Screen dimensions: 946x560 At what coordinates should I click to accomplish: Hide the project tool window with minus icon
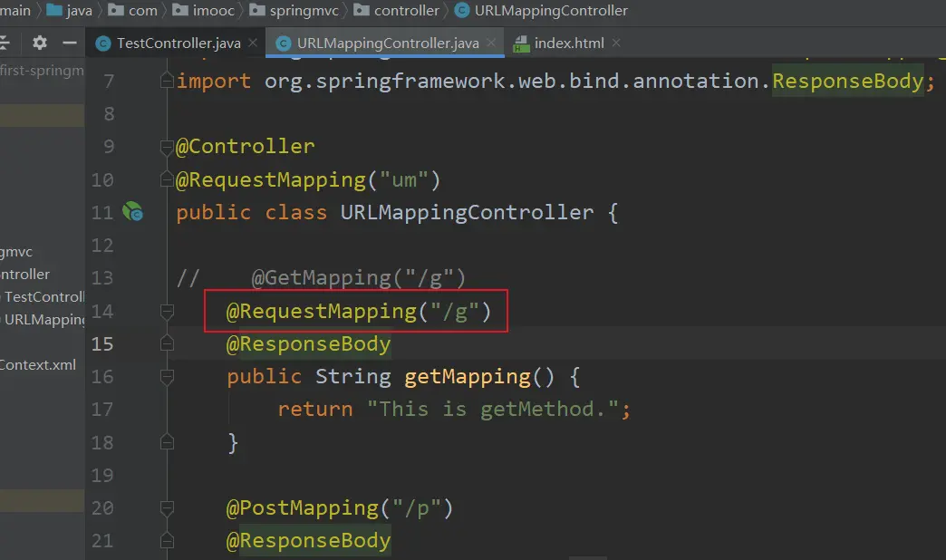(70, 43)
